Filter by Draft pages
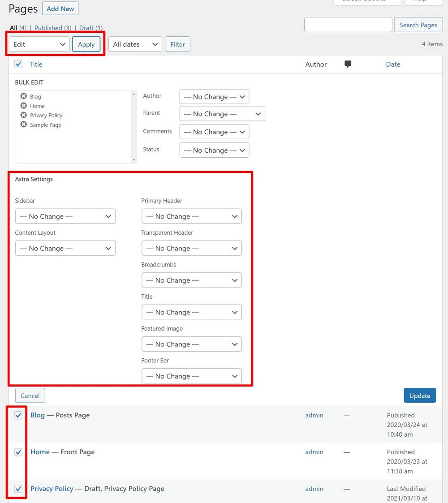This screenshot has height=503, width=448. 86,28
